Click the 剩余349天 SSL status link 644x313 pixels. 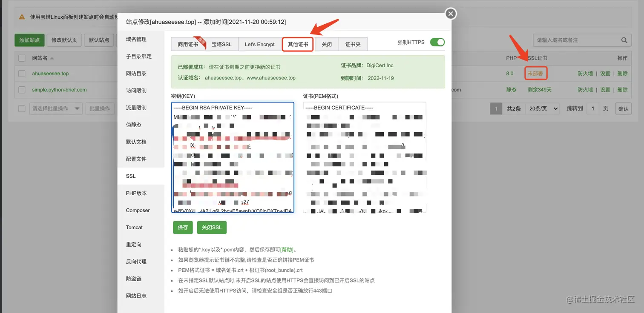point(539,90)
